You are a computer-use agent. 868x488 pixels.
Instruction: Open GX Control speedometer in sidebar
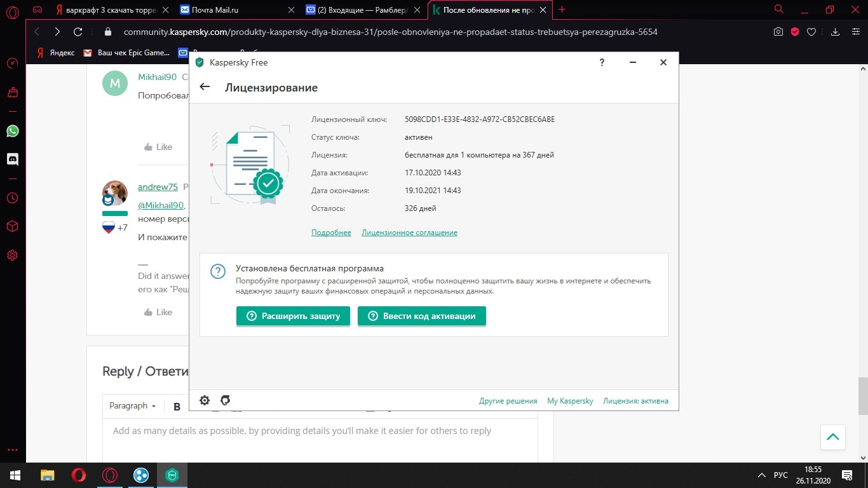pos(12,64)
